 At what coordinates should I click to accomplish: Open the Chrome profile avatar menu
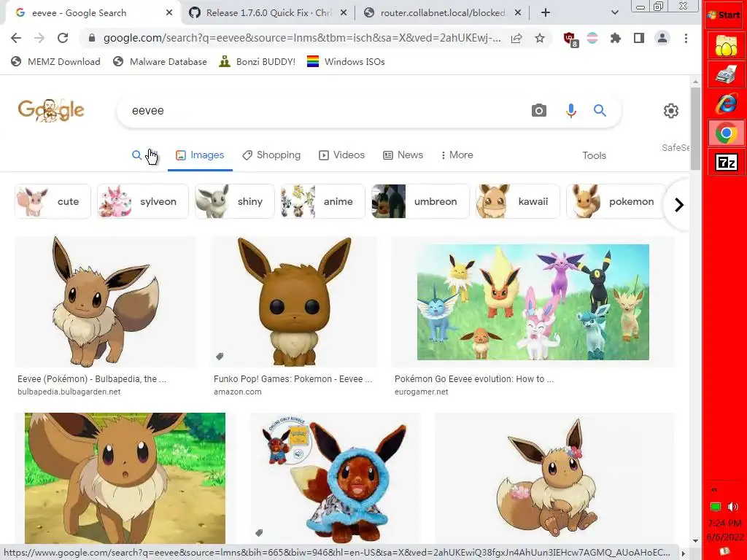pyautogui.click(x=662, y=38)
